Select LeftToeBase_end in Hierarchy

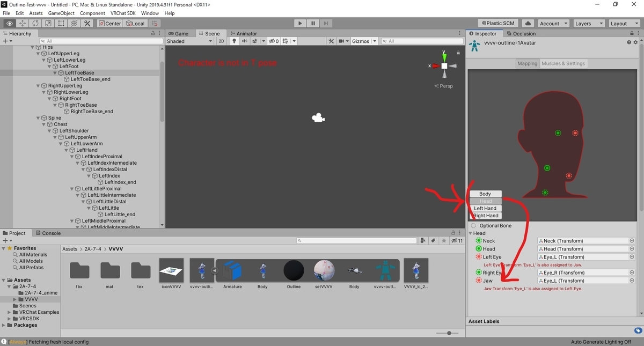(91, 79)
